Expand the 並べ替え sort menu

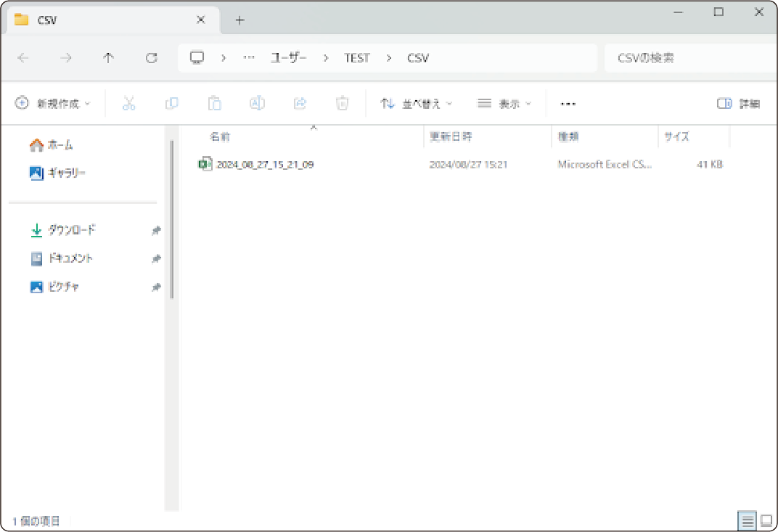point(417,104)
